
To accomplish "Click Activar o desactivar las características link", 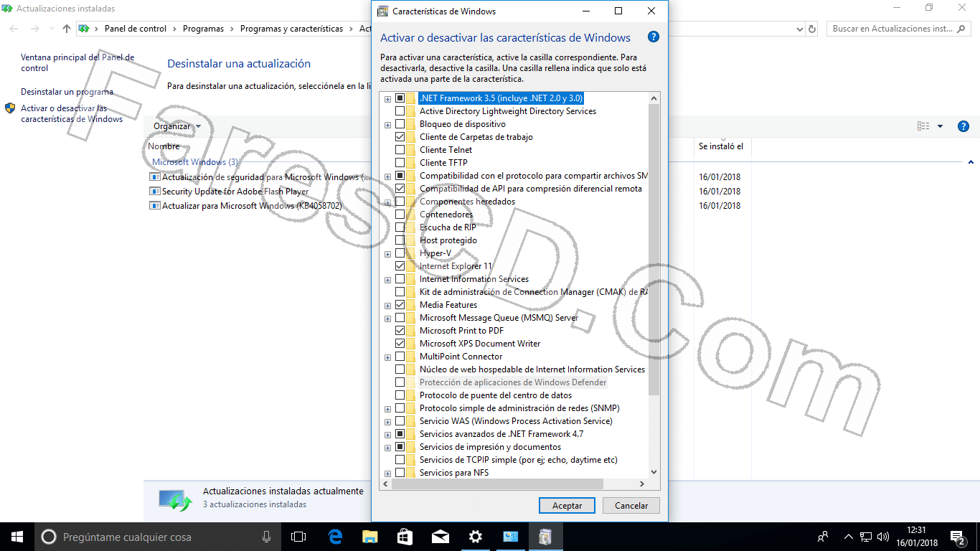I will (72, 113).
